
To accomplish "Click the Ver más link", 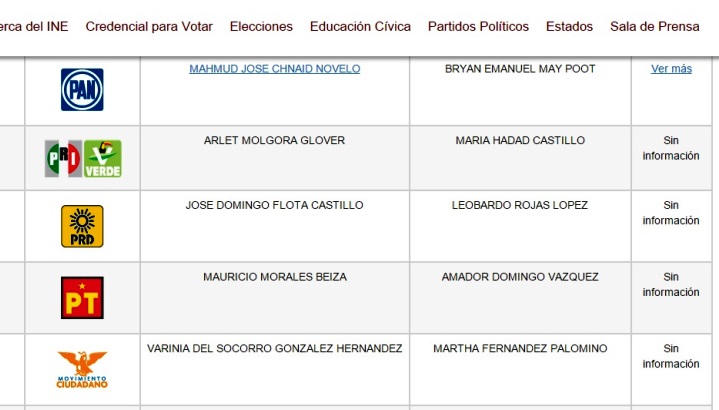I will [x=671, y=69].
